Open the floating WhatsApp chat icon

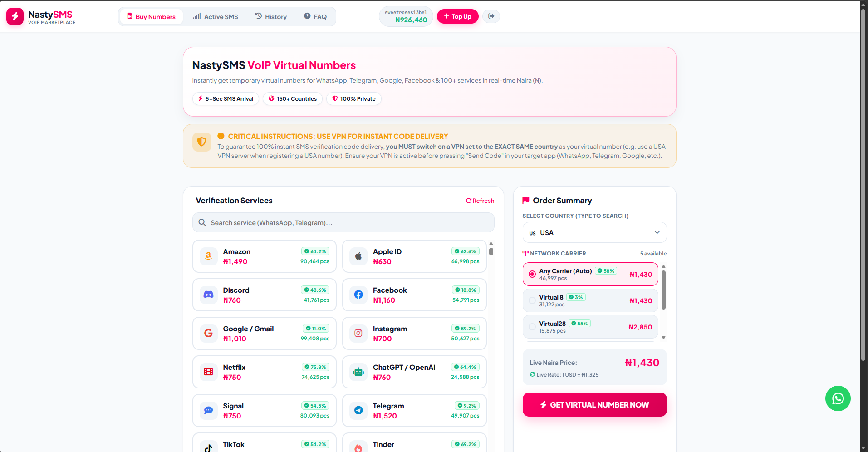(x=838, y=398)
